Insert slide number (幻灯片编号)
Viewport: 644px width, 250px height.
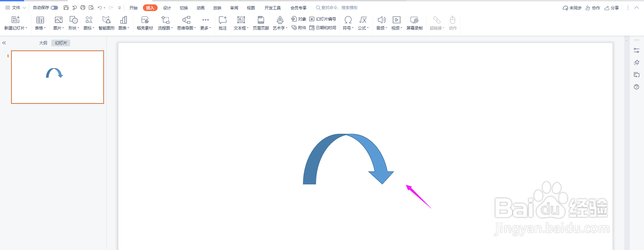tap(323, 19)
